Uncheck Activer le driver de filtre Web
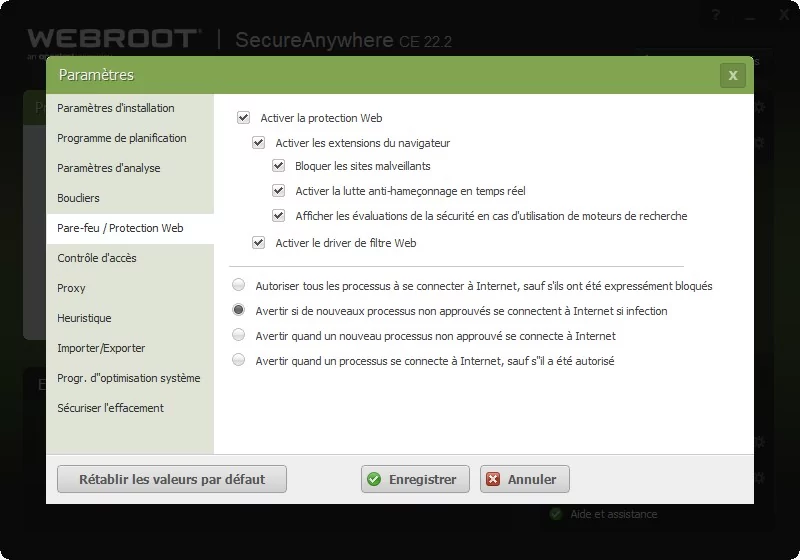Viewport: 800px width, 560px height. coord(259,243)
